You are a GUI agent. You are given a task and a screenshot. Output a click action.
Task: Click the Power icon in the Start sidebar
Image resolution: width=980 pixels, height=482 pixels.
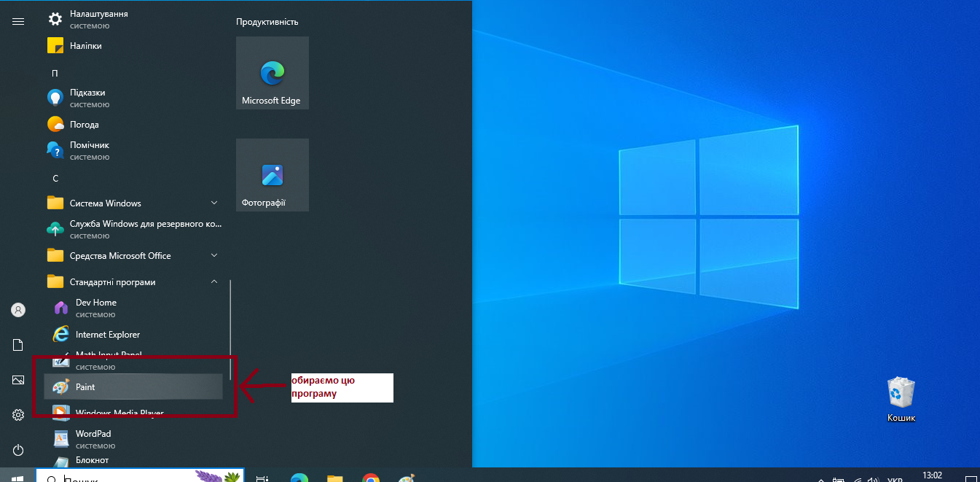[18, 450]
